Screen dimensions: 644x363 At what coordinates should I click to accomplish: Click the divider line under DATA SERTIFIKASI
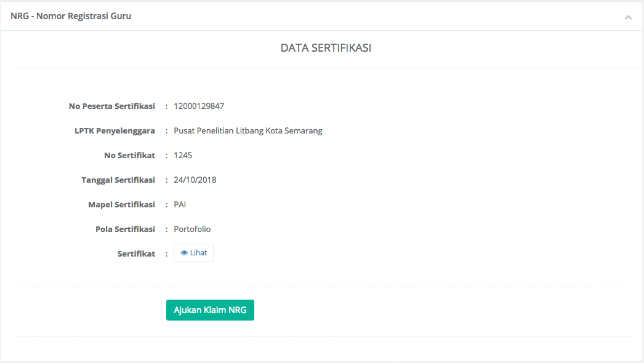point(326,68)
